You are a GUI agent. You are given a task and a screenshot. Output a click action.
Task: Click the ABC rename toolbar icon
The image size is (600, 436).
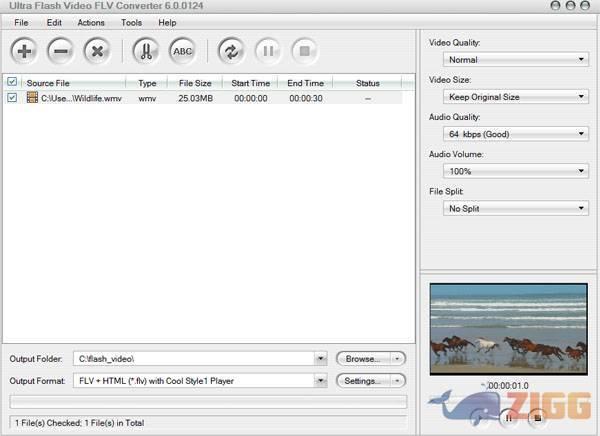(x=181, y=50)
